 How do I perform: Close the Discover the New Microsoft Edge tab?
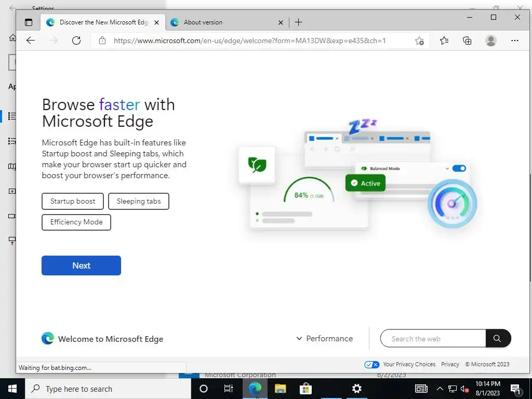point(156,22)
